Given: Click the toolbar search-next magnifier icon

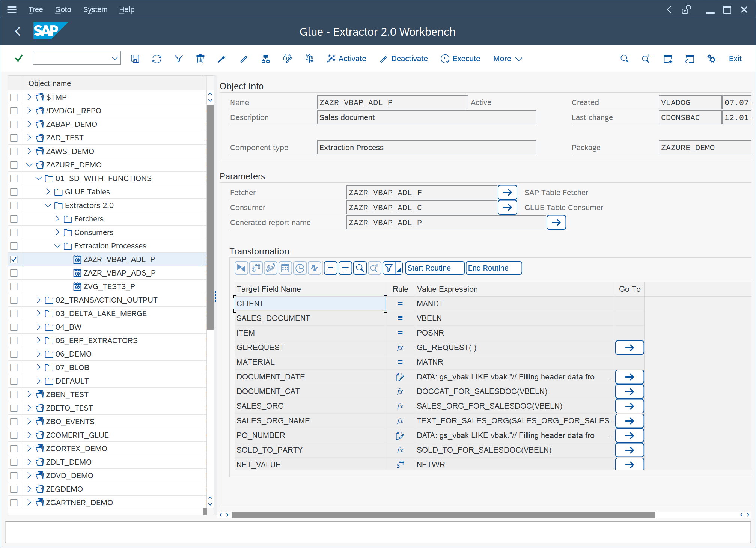Looking at the screenshot, I should [646, 59].
